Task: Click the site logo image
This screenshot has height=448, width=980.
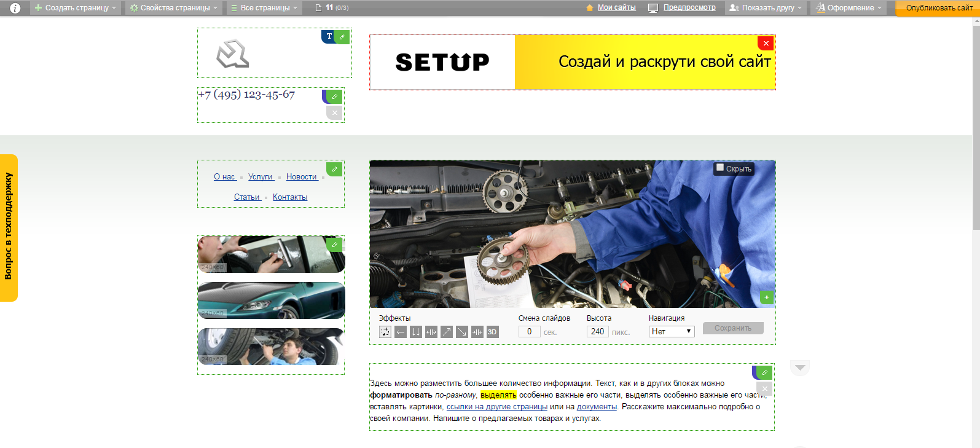Action: [233, 54]
